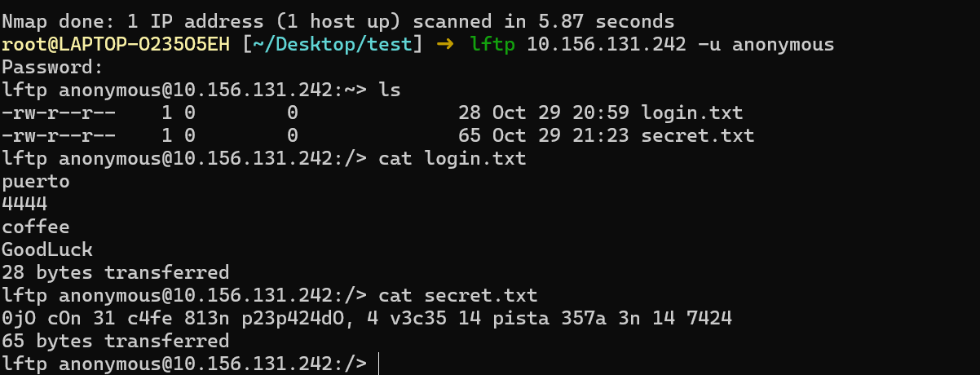Click the "cat login.txt" command
The image size is (980, 375).
pyautogui.click(x=452, y=158)
